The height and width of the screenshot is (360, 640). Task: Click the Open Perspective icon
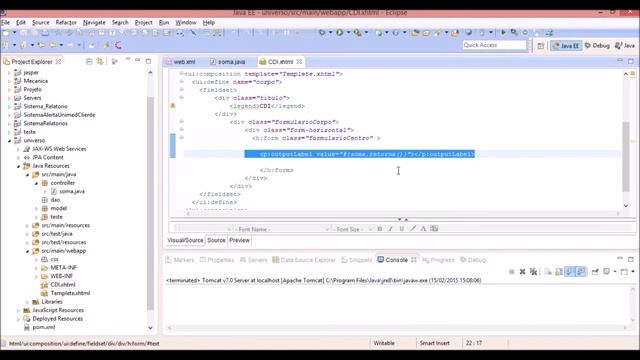(x=540, y=46)
